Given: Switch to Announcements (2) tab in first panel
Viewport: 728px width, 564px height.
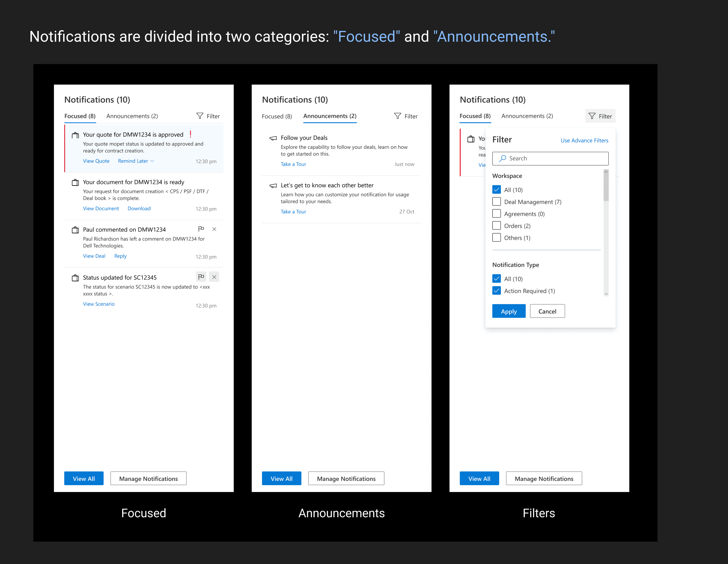Looking at the screenshot, I should coord(132,116).
